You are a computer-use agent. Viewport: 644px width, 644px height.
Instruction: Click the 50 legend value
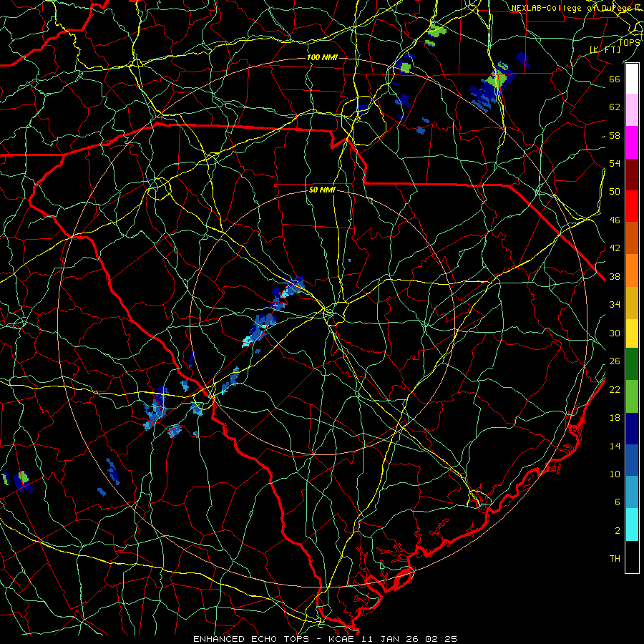pyautogui.click(x=615, y=192)
